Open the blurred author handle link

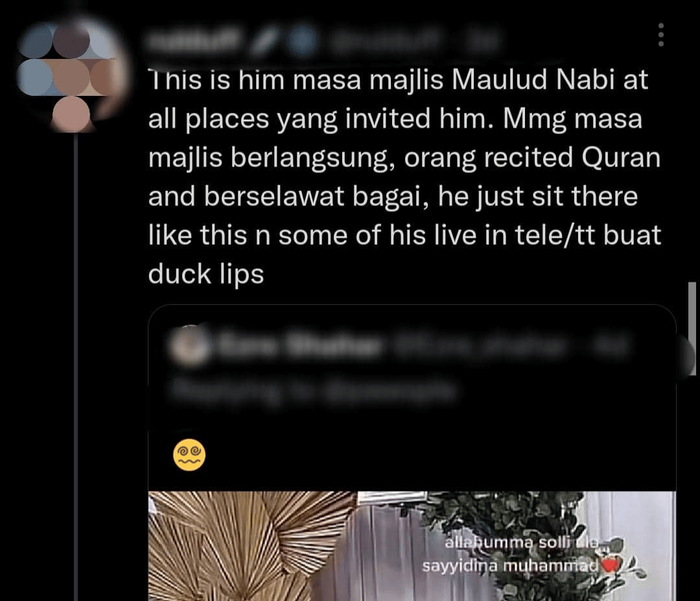pyautogui.click(x=384, y=42)
